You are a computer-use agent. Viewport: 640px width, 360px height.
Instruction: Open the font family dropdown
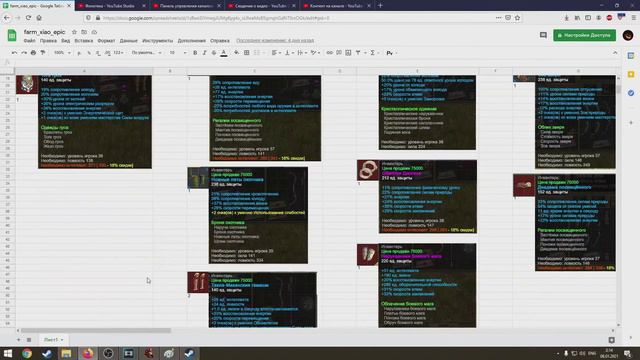(x=147, y=53)
